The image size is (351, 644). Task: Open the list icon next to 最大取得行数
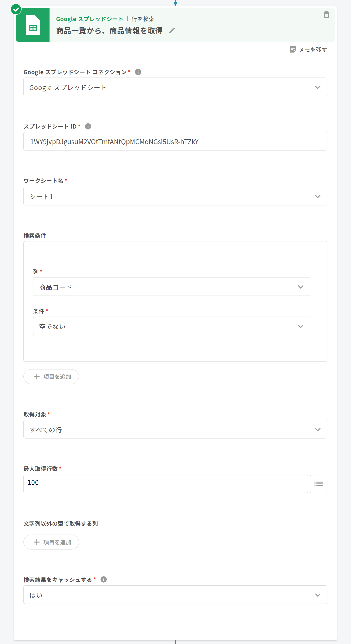point(319,484)
